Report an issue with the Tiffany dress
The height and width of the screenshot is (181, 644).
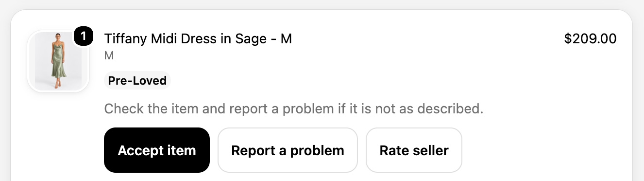[288, 150]
